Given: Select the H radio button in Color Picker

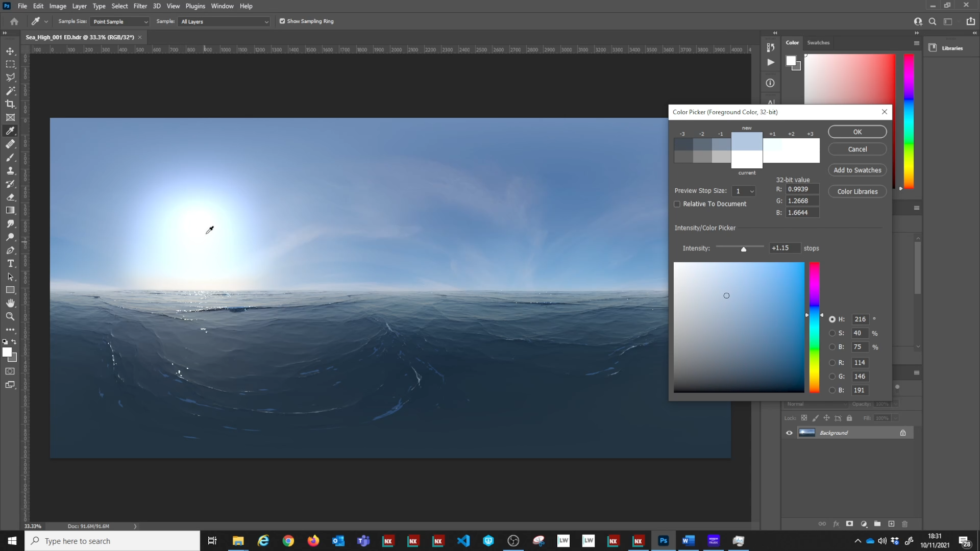Looking at the screenshot, I should point(832,319).
